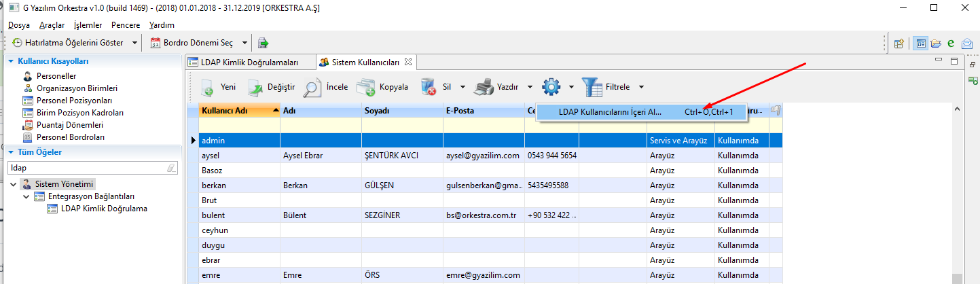
Task: Click the Değiştir edit icon
Action: click(255, 87)
